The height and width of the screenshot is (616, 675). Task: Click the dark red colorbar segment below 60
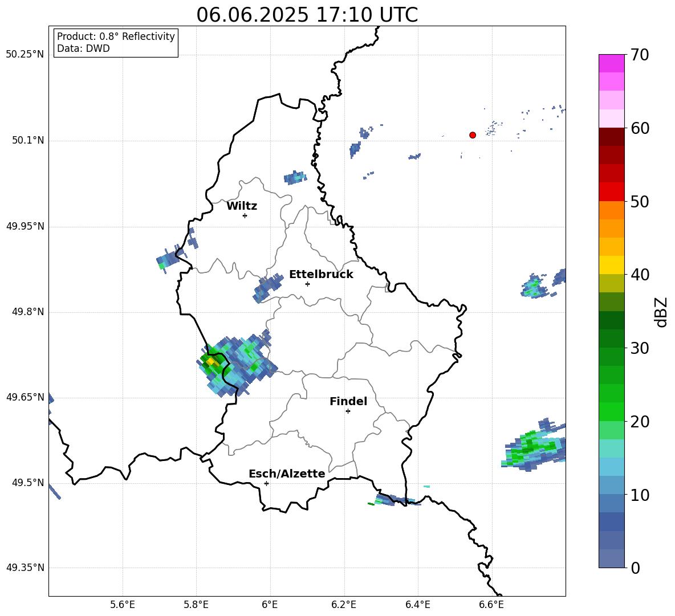click(x=612, y=137)
